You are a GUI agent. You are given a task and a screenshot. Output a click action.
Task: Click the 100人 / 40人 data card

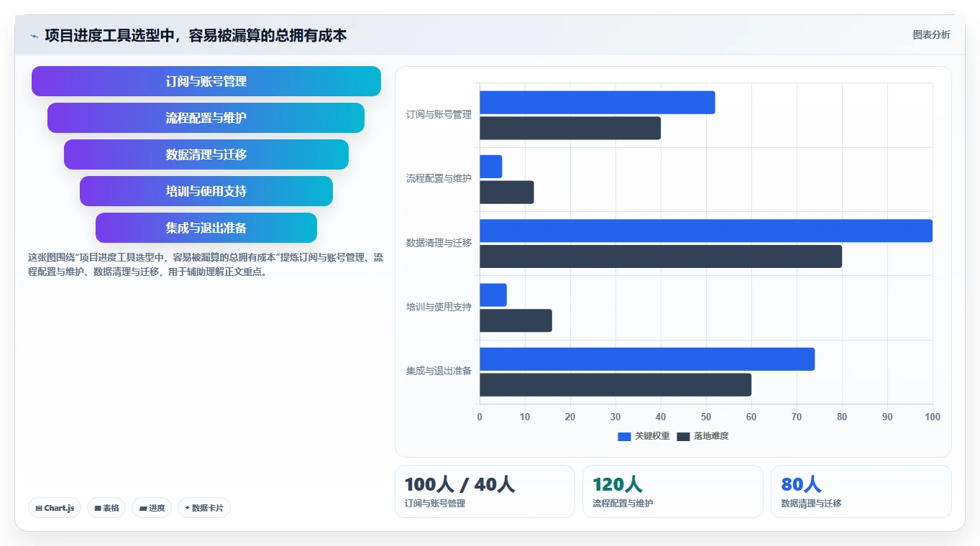[x=485, y=491]
